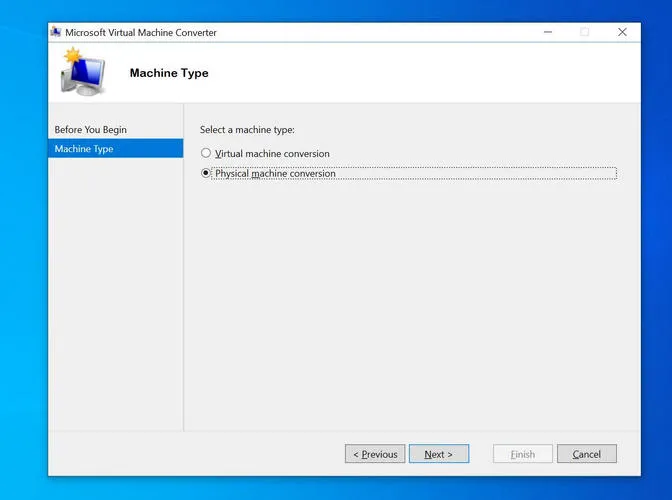This screenshot has height=500, width=672.
Task: Select Virtual machine conversion radio button
Action: 206,153
